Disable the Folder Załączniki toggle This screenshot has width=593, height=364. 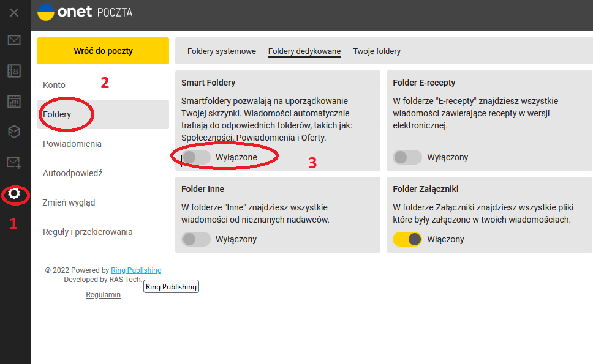pyautogui.click(x=407, y=239)
